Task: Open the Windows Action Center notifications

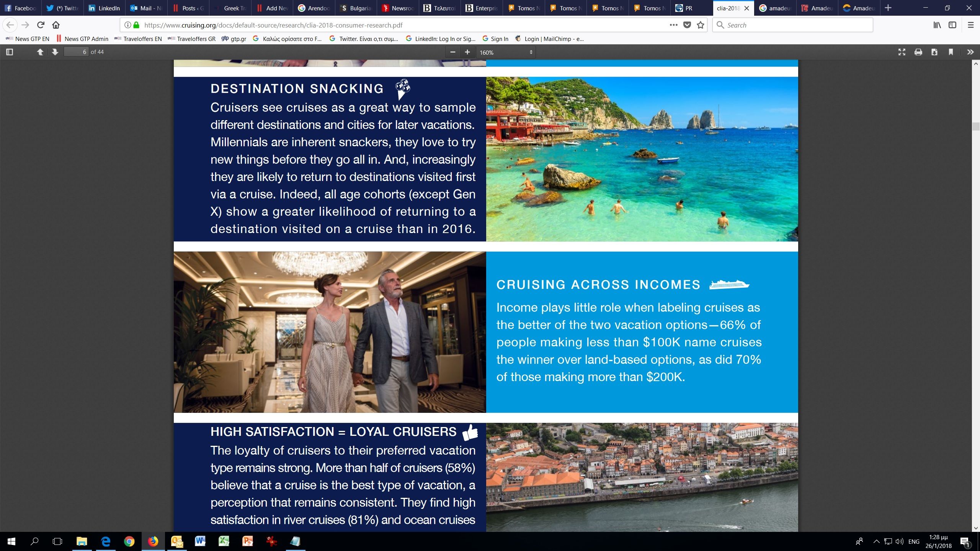Action: click(965, 541)
